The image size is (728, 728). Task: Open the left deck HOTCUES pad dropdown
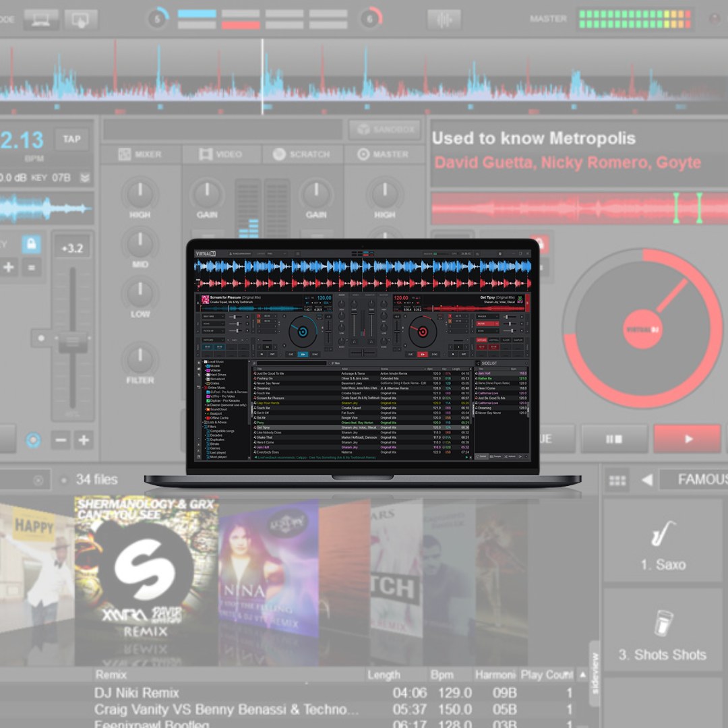pos(213,340)
